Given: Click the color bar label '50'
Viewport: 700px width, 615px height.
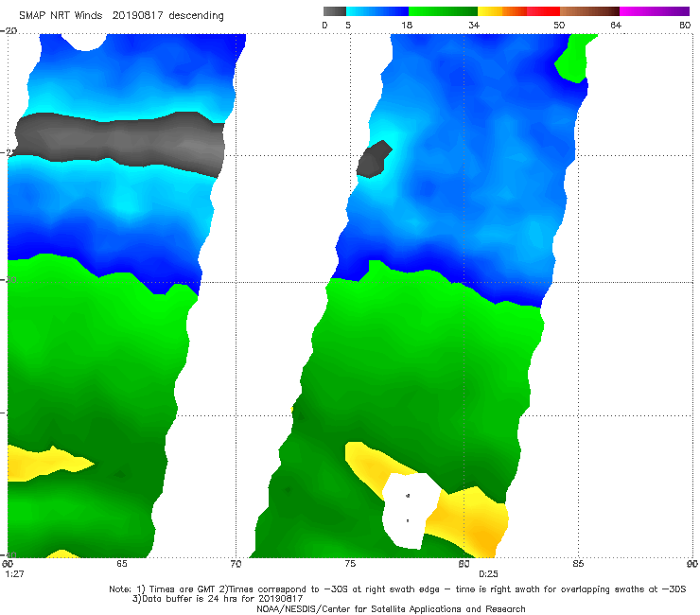Looking at the screenshot, I should click(559, 25).
